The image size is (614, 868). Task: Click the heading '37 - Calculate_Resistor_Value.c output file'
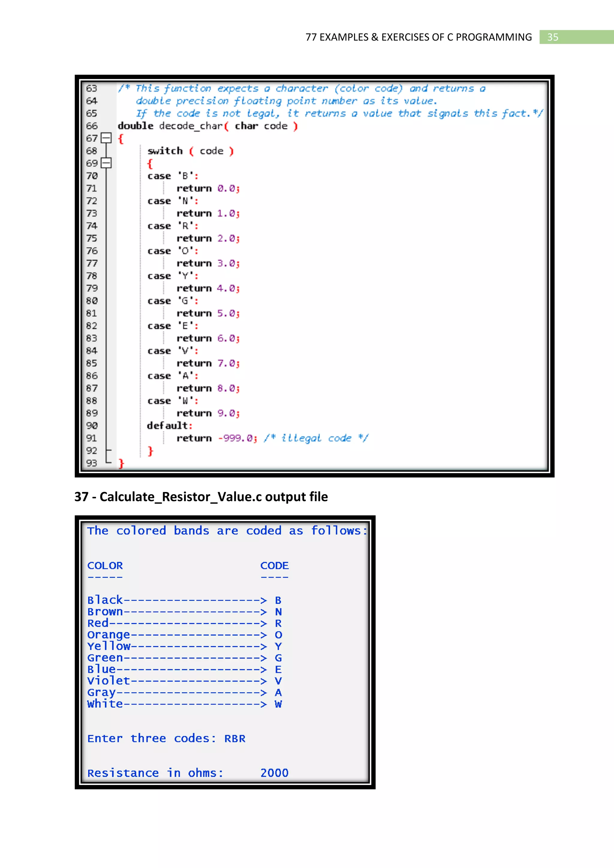(201, 497)
